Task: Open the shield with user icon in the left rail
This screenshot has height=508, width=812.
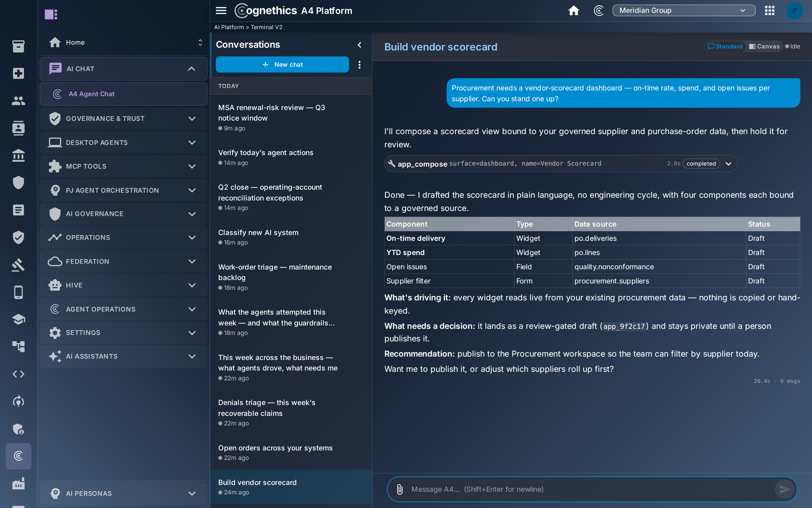Action: pyautogui.click(x=18, y=429)
